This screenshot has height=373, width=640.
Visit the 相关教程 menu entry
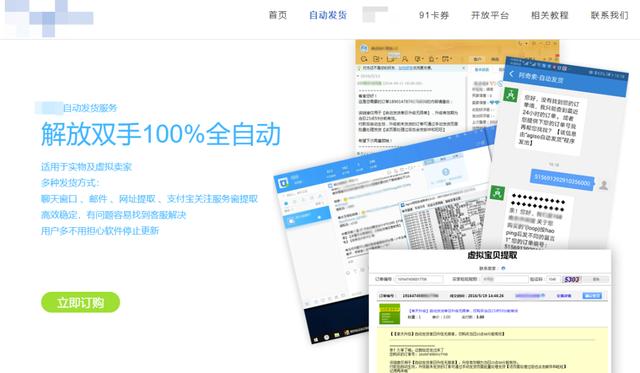[x=549, y=16]
